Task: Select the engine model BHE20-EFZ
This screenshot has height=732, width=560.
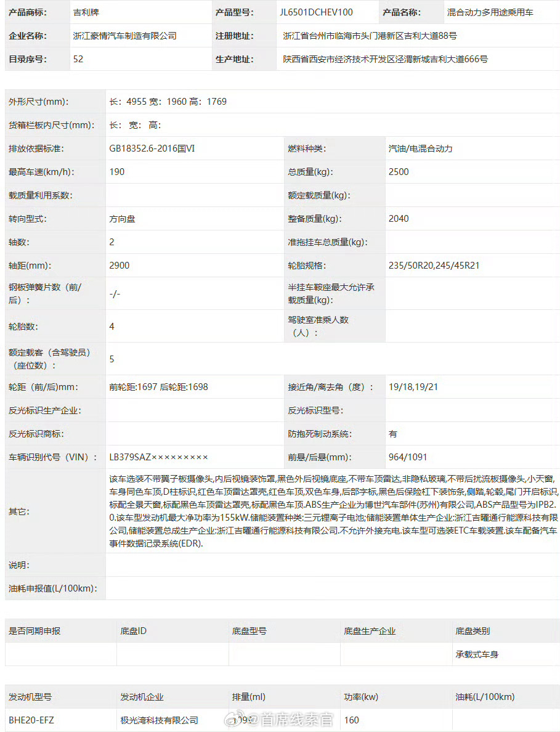Action: click(31, 720)
